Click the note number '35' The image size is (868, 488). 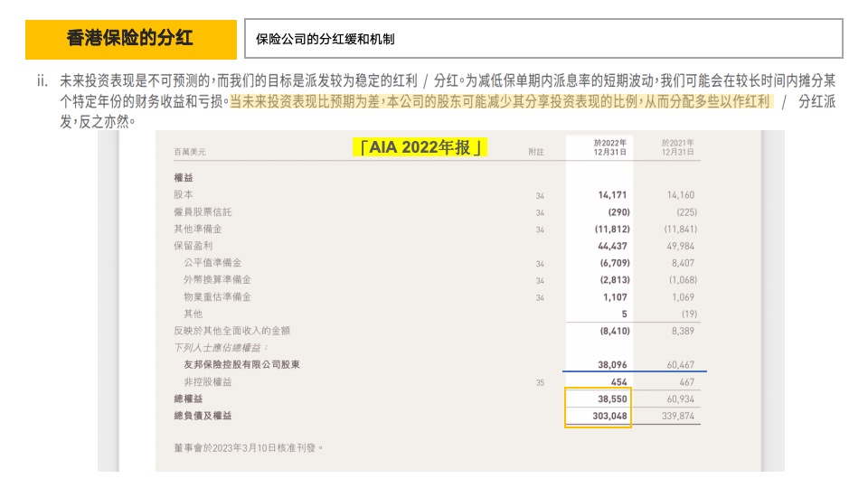point(540,382)
